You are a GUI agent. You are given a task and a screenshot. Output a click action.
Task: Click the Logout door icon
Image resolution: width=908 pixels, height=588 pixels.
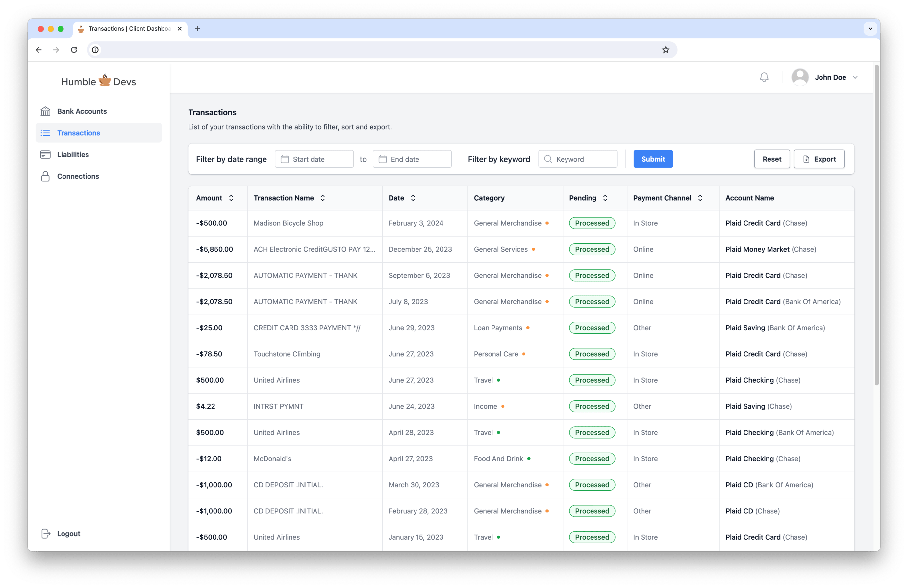[46, 533]
